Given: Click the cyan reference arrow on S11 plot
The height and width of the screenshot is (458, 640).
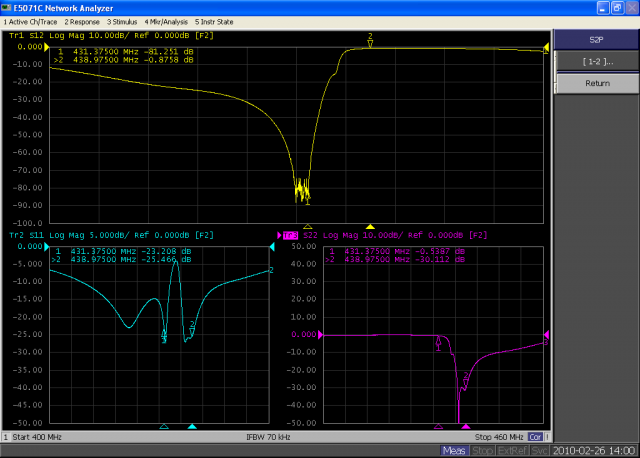Looking at the screenshot, I should point(46,246).
